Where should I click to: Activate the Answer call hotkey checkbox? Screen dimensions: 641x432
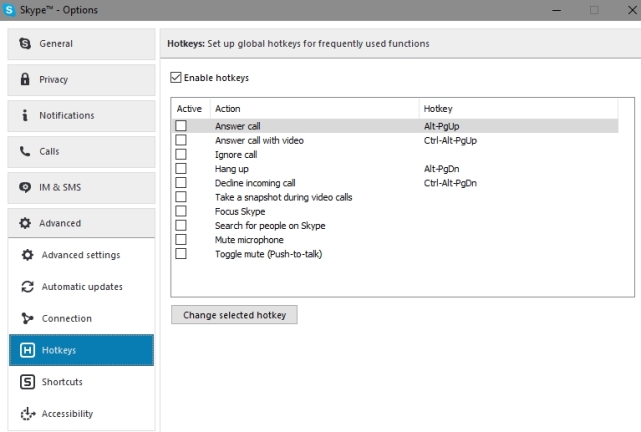pyautogui.click(x=181, y=125)
